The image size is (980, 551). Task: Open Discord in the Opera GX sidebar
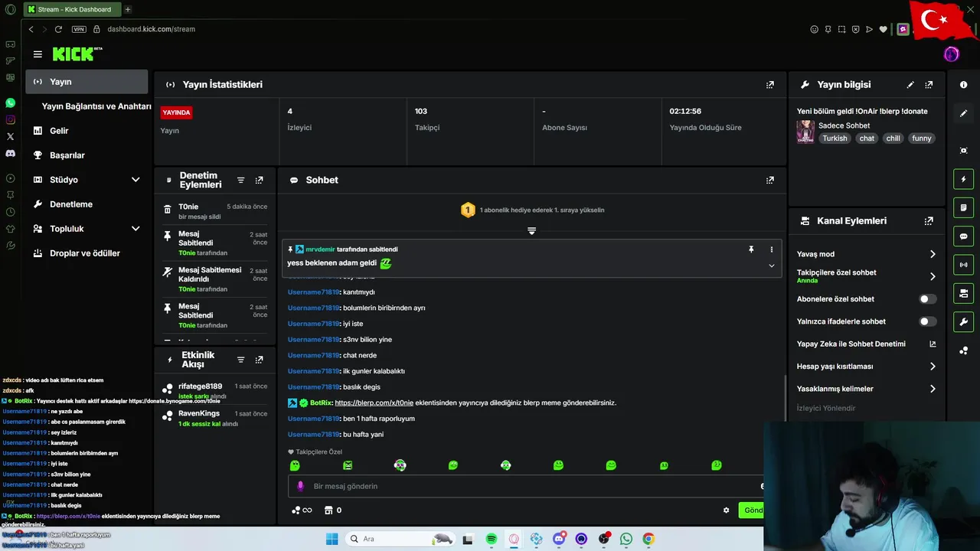coord(10,153)
